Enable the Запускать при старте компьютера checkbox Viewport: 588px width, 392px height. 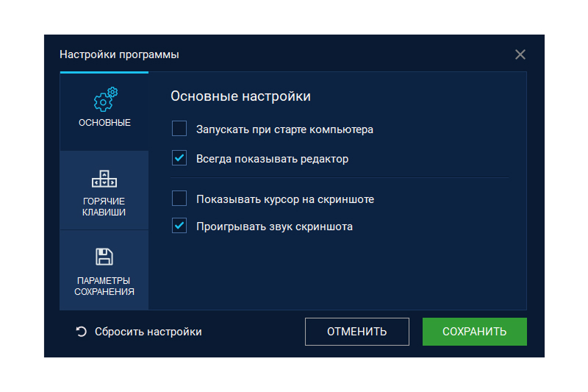click(x=179, y=129)
